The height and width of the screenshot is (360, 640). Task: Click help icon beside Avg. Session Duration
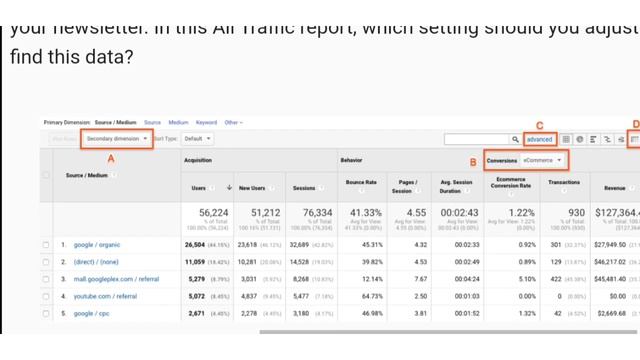(x=467, y=191)
